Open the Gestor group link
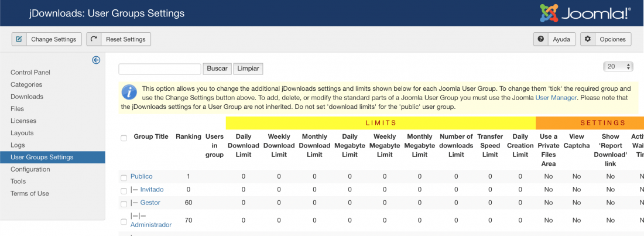644x236 pixels. coord(150,202)
